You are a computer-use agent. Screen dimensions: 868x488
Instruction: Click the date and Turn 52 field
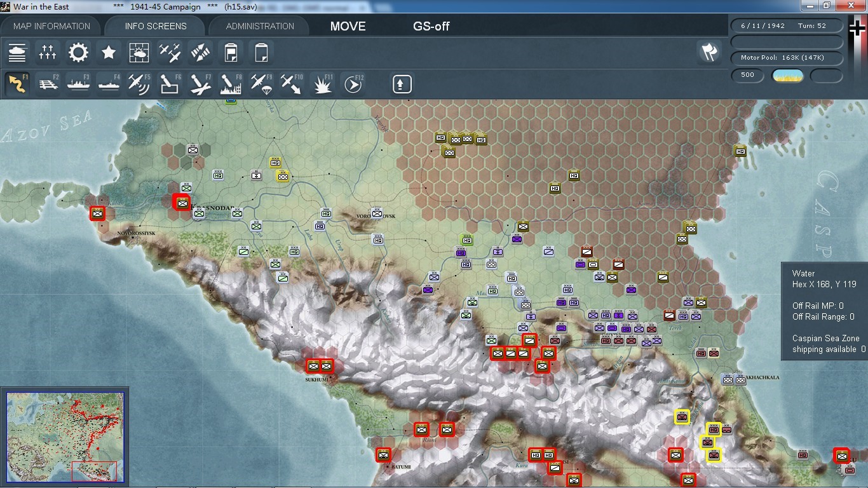click(x=787, y=26)
